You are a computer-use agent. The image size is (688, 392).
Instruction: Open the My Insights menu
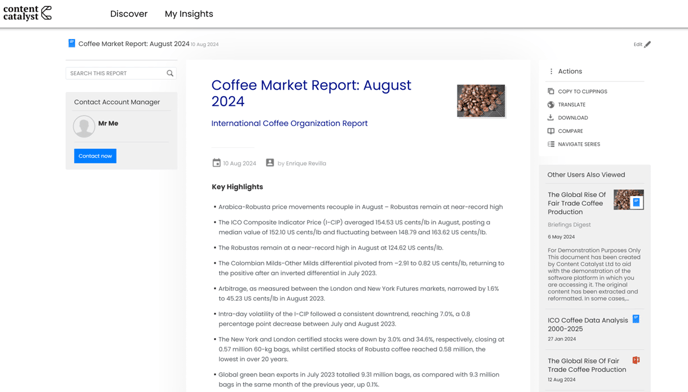189,14
